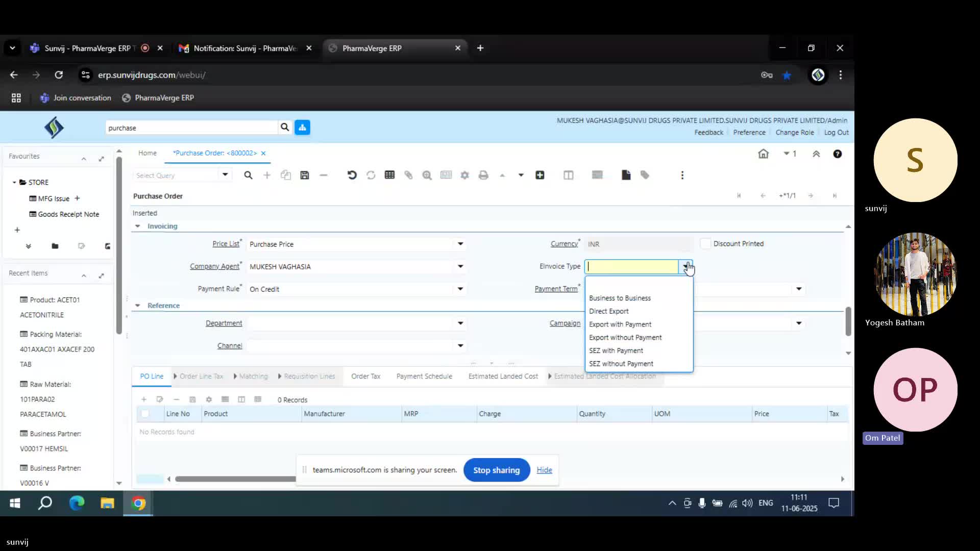Screen dimensions: 980x551
Task: Click the Log Out link
Action: pyautogui.click(x=836, y=133)
